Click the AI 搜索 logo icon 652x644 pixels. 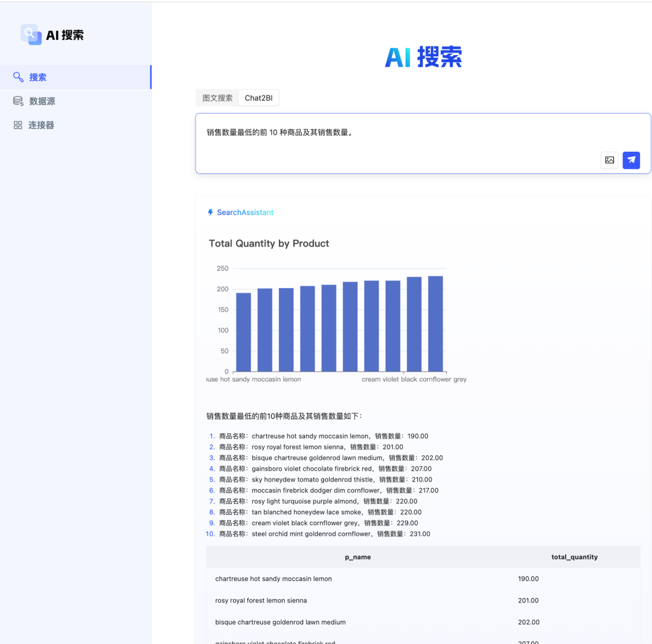tap(31, 34)
